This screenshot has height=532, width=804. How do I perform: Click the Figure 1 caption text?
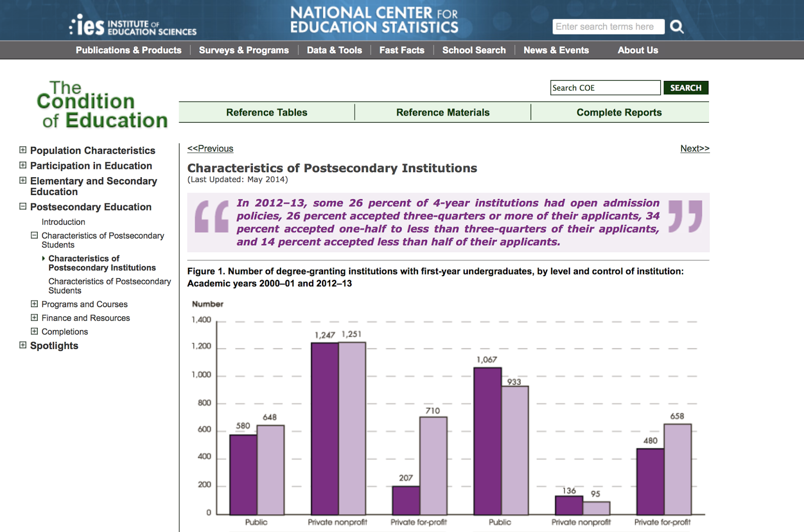436,277
